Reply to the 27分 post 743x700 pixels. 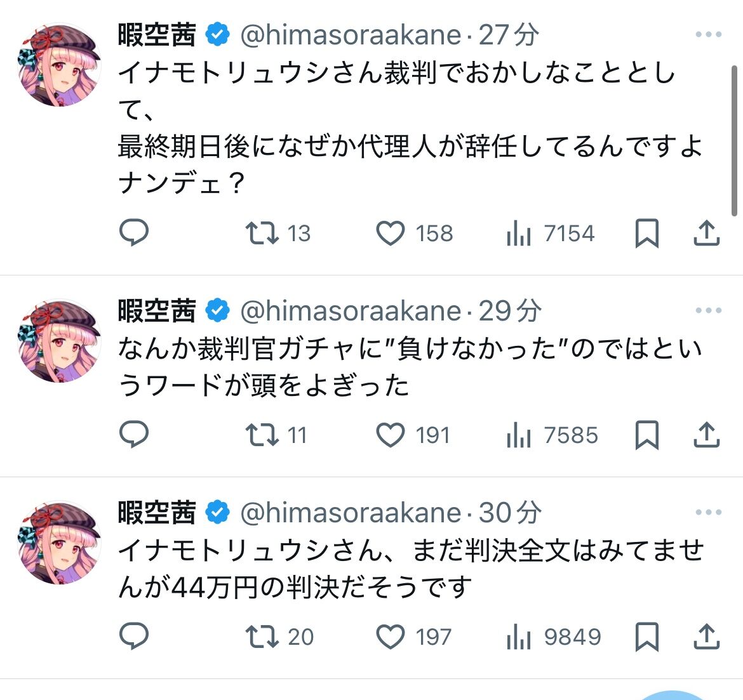click(134, 233)
